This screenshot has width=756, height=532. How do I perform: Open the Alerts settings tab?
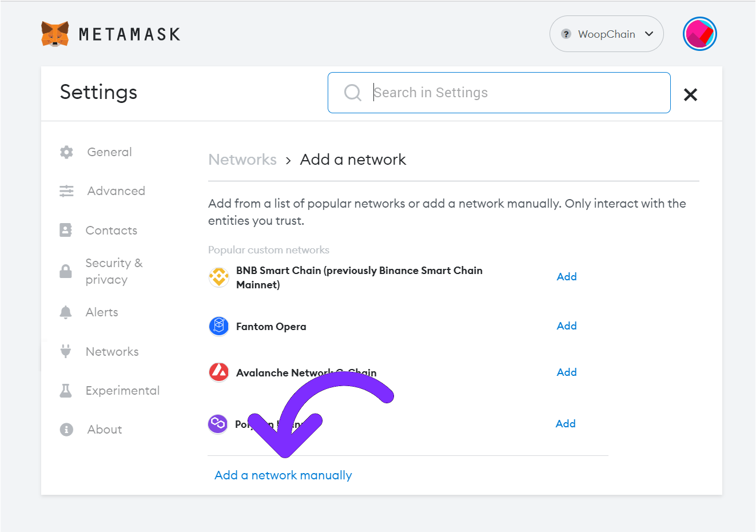tap(102, 312)
